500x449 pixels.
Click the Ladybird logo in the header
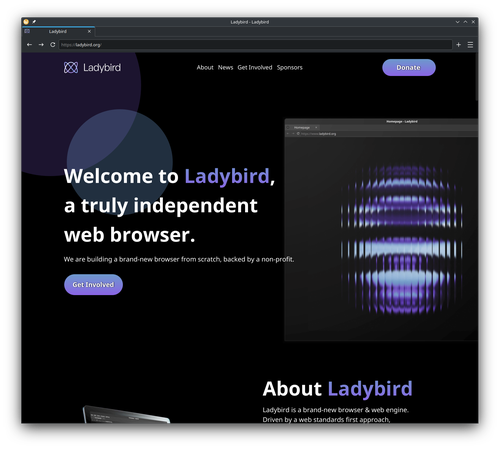point(92,68)
